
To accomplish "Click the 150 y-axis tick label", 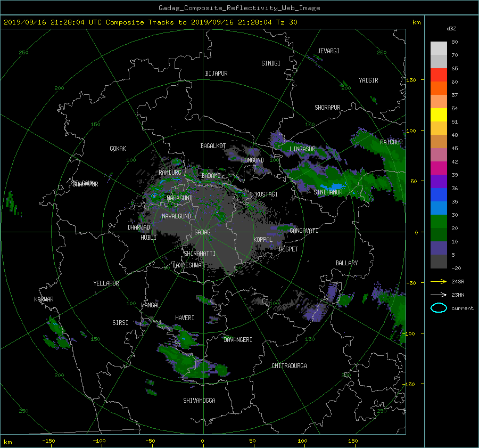I will (x=411, y=80).
